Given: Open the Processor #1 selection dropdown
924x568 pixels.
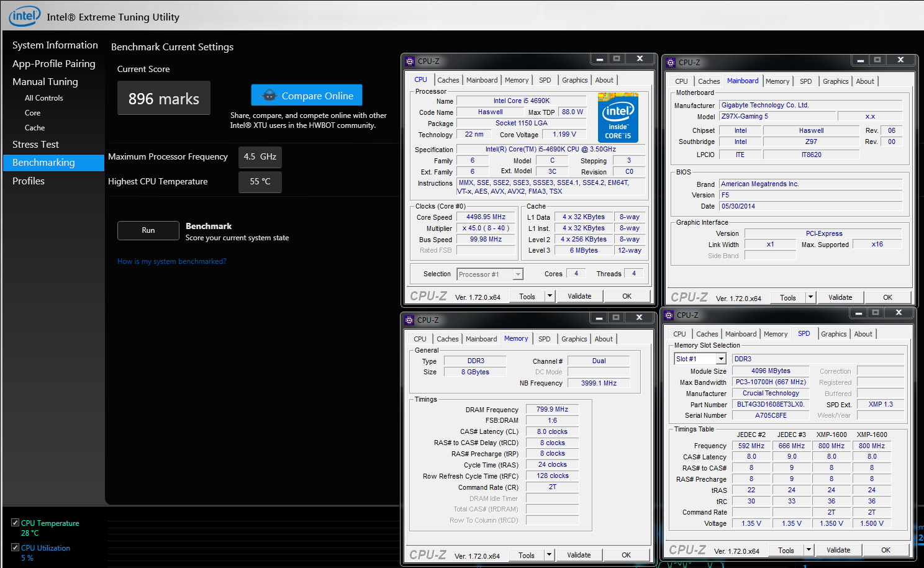Looking at the screenshot, I should click(x=490, y=274).
